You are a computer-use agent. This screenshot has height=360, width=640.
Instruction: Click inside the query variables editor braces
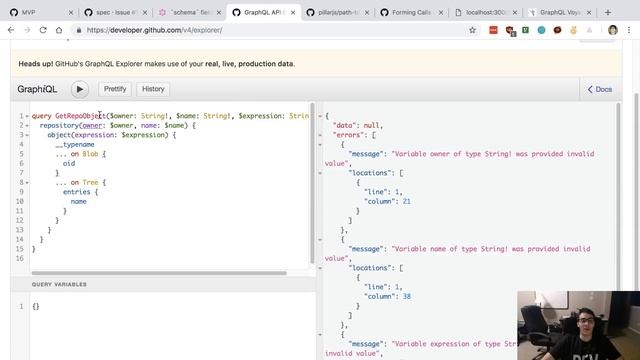(x=36, y=306)
